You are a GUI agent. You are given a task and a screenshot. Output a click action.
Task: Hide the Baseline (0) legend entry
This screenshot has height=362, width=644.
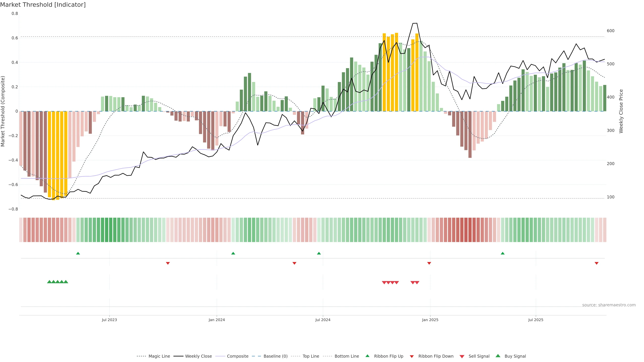275,356
